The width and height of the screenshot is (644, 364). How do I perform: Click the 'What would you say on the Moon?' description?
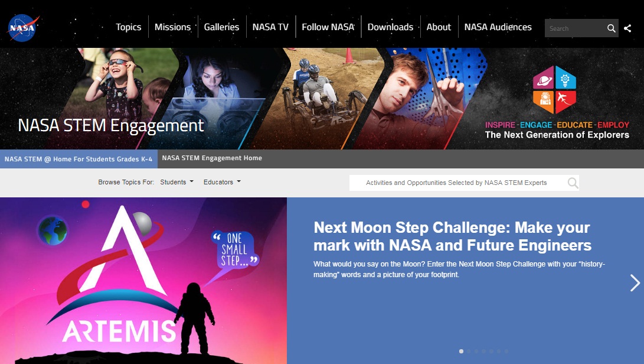(459, 269)
